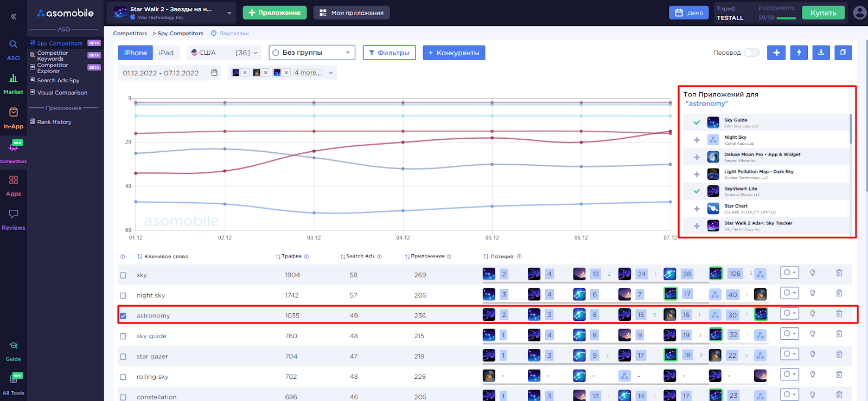Click the Конкуренты button

point(454,53)
